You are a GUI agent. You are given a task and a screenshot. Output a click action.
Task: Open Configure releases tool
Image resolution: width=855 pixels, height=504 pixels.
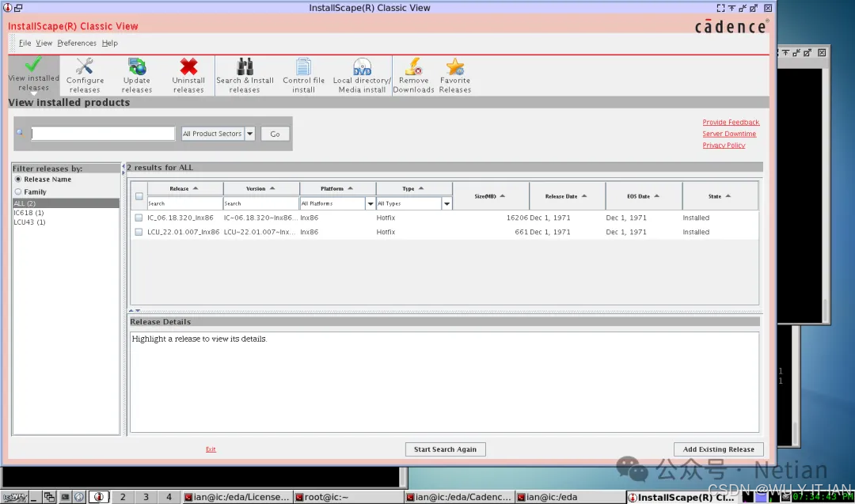coord(85,76)
